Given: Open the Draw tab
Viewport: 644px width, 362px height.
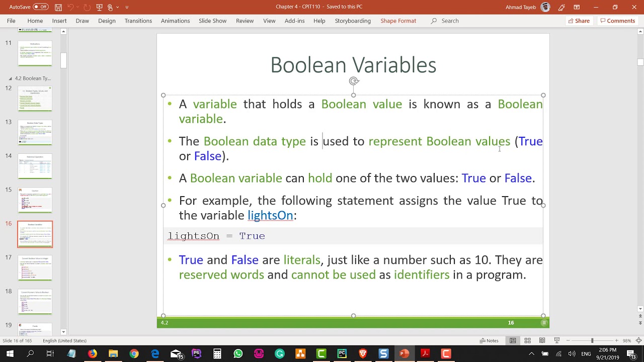Looking at the screenshot, I should tap(83, 21).
